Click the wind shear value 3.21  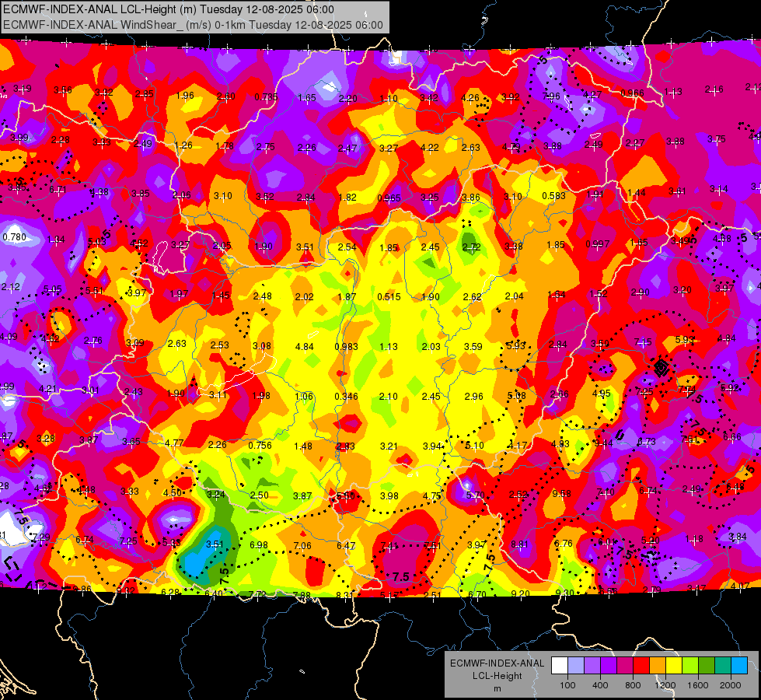[389, 446]
